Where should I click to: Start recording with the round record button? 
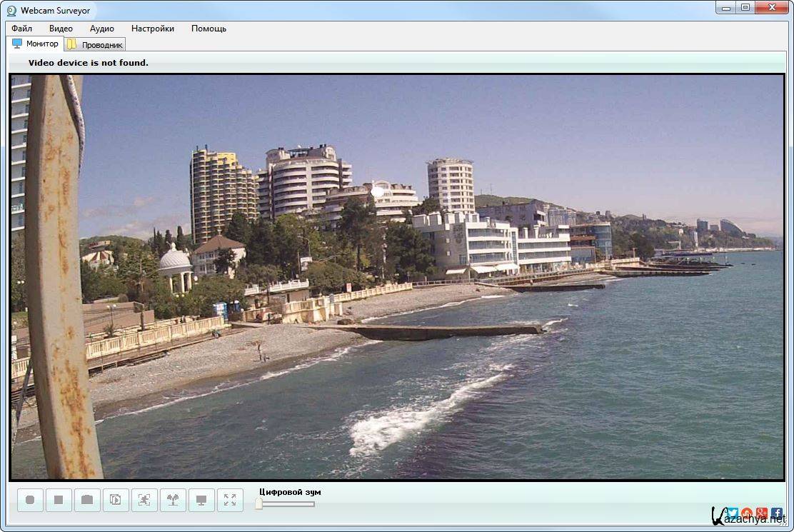pyautogui.click(x=30, y=501)
